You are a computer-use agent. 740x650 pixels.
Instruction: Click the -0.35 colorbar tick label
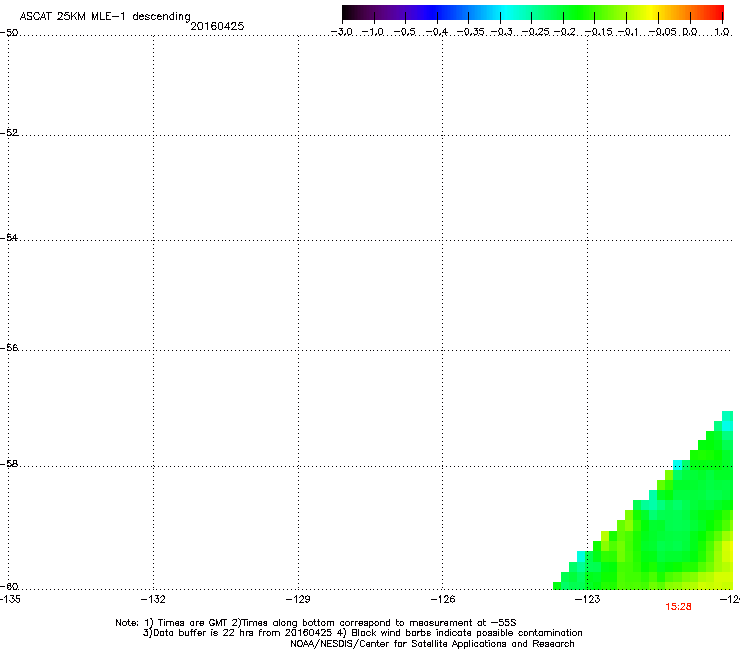pyautogui.click(x=471, y=32)
